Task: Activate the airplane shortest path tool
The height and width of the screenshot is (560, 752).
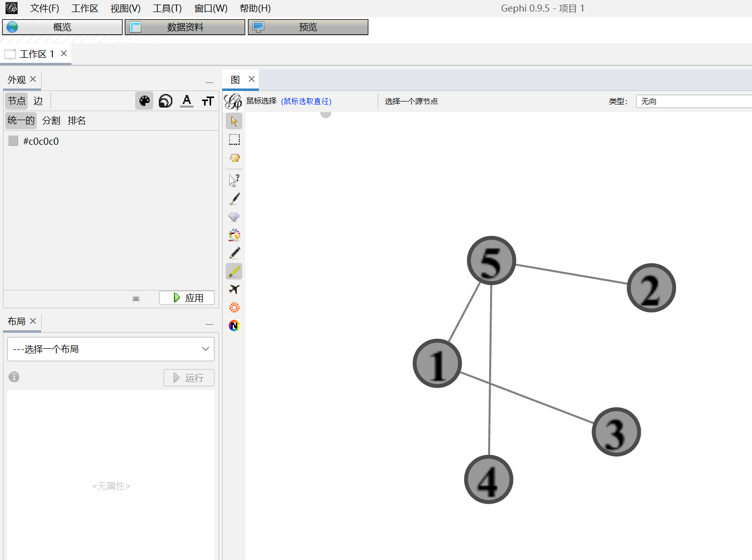Action: coord(234,290)
